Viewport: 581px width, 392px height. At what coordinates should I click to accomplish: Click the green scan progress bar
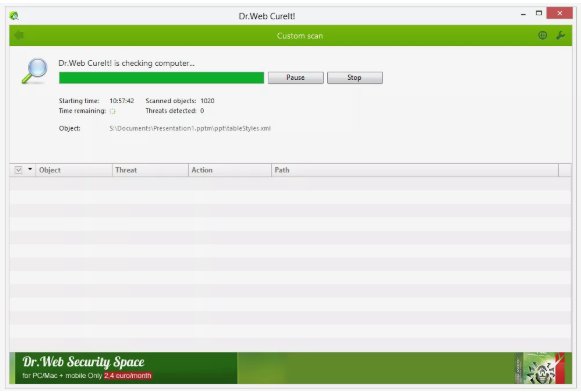coord(161,78)
